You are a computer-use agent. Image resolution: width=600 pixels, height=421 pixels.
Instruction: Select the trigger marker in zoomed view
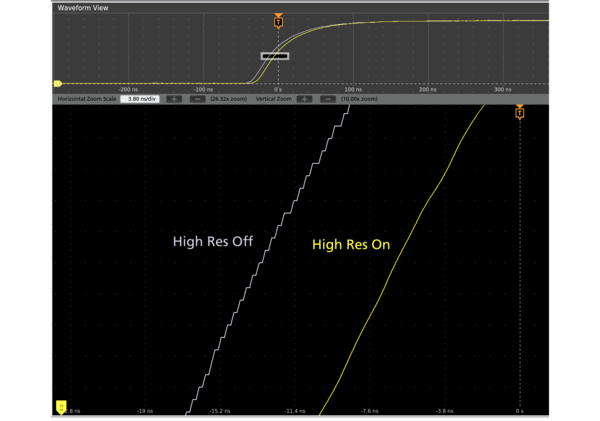519,112
